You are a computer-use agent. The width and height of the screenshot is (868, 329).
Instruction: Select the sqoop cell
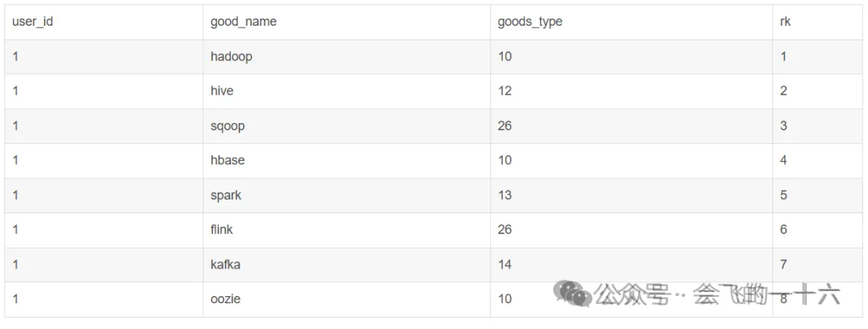point(227,125)
